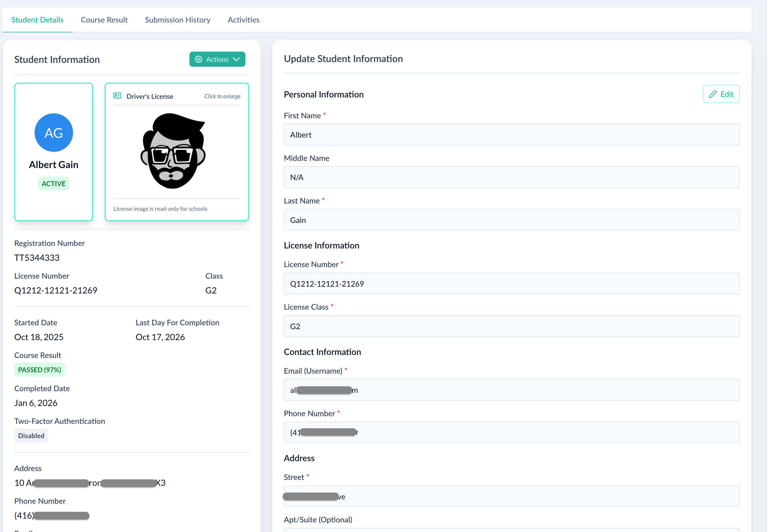Click the Middle Name field

[x=511, y=177]
